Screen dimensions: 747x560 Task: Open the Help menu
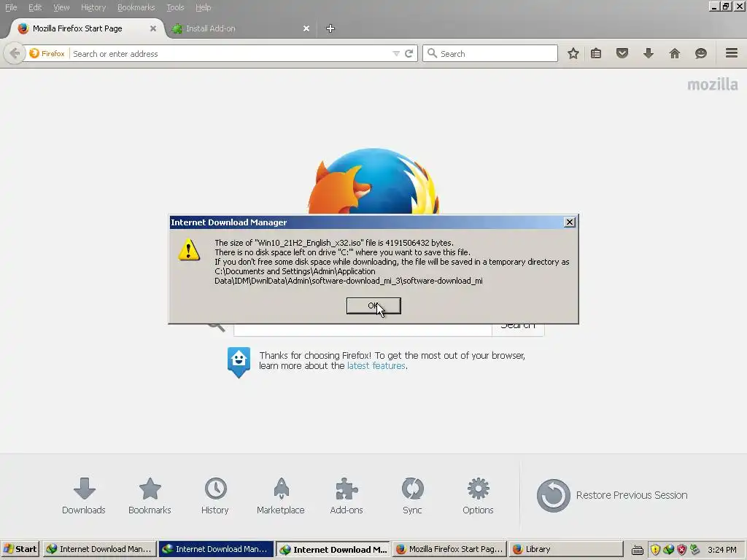coord(204,7)
